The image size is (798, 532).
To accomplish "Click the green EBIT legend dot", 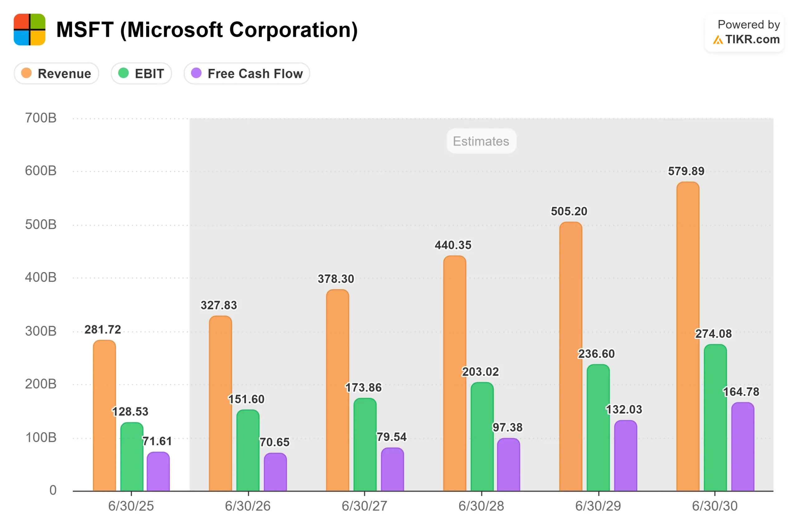I will pyautogui.click(x=123, y=73).
